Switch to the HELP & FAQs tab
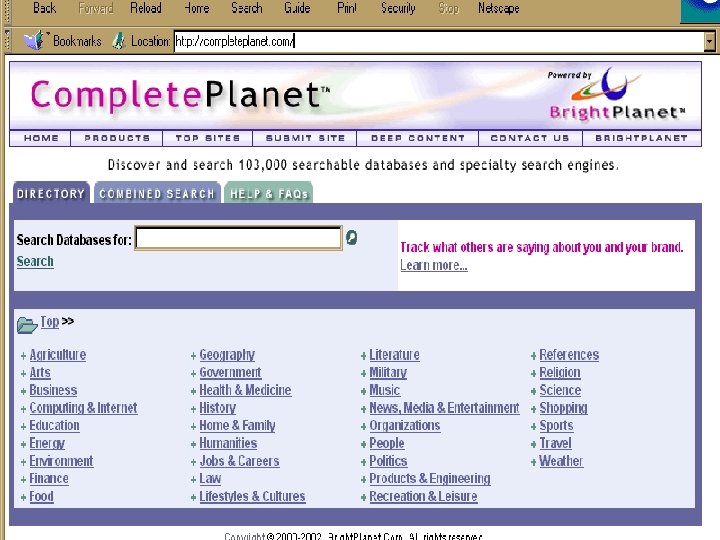Screen dimensions: 720x540 (x=269, y=193)
